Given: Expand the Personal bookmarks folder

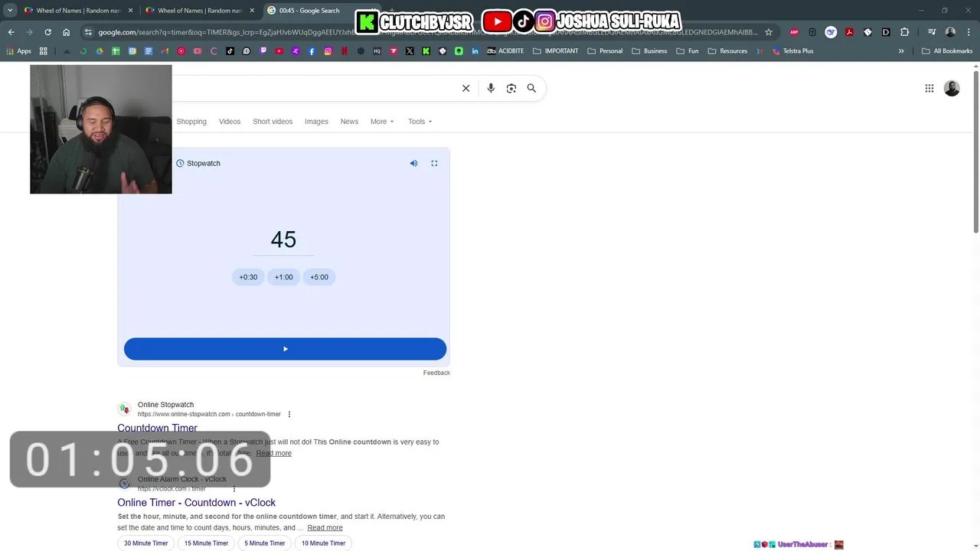Looking at the screenshot, I should pos(605,51).
